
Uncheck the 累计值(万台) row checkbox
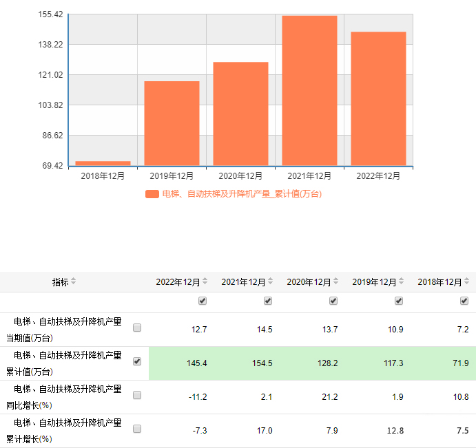(x=137, y=361)
